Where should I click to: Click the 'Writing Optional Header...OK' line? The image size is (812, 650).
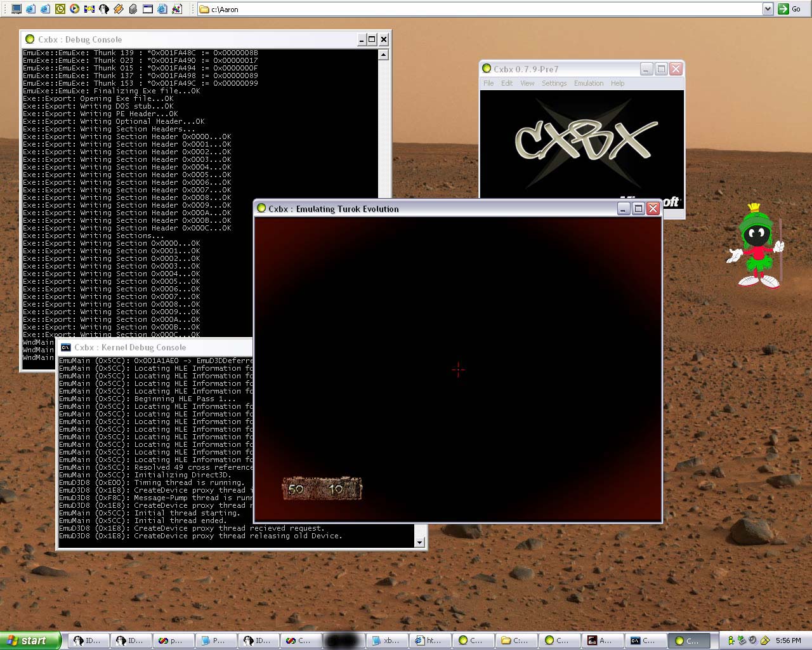114,121
